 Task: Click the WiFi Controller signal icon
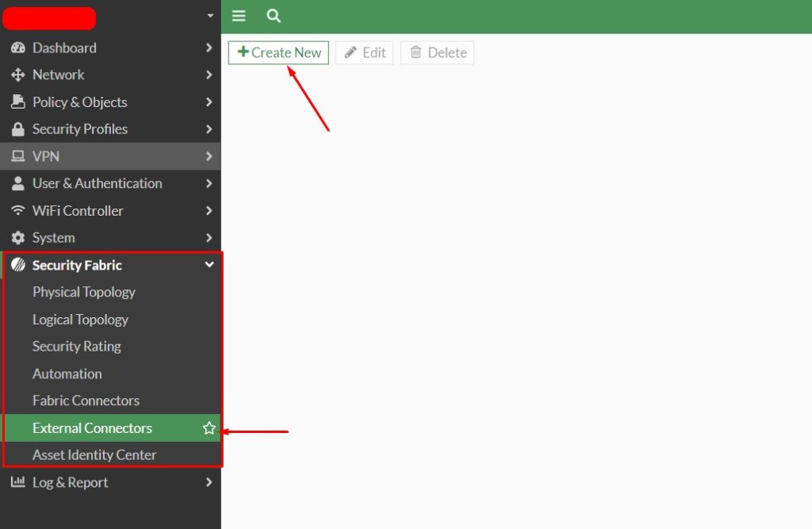pos(17,211)
